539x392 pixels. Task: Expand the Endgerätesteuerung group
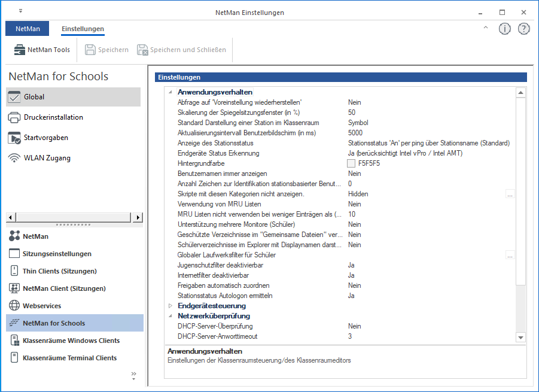click(170, 306)
